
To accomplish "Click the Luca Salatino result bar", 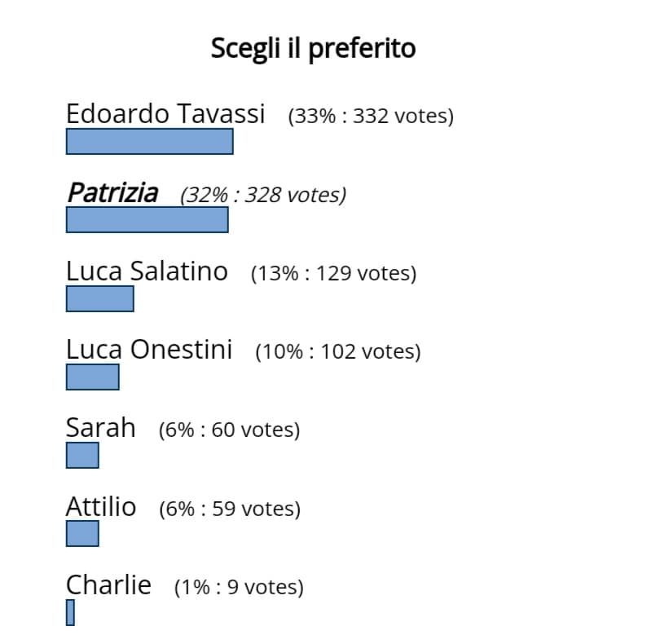I will pos(100,299).
